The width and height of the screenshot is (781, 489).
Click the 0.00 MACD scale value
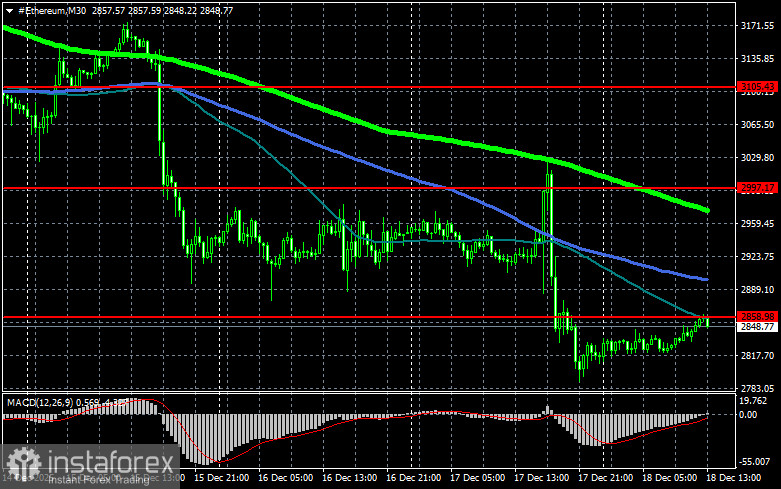(x=748, y=414)
